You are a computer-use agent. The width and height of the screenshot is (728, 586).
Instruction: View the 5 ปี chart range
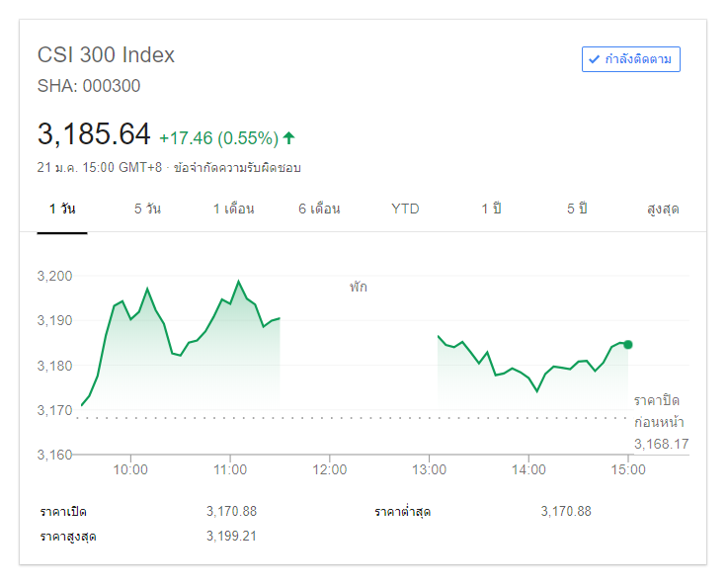(x=577, y=209)
